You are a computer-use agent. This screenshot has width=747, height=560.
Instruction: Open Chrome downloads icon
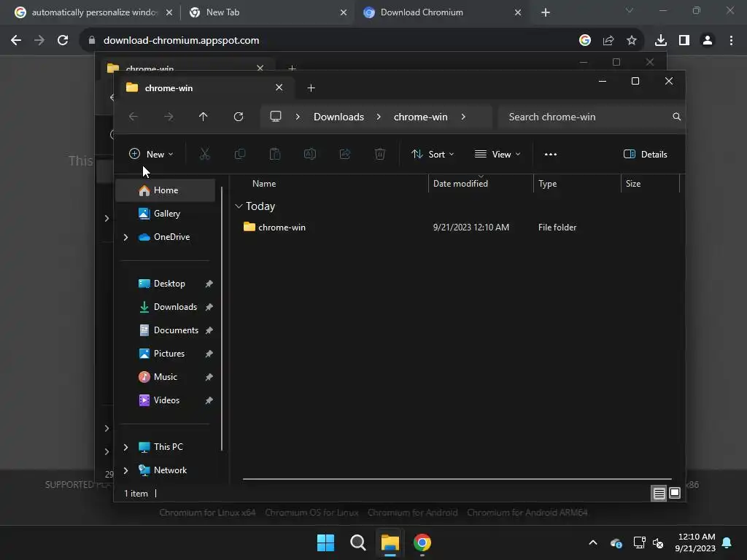click(661, 41)
